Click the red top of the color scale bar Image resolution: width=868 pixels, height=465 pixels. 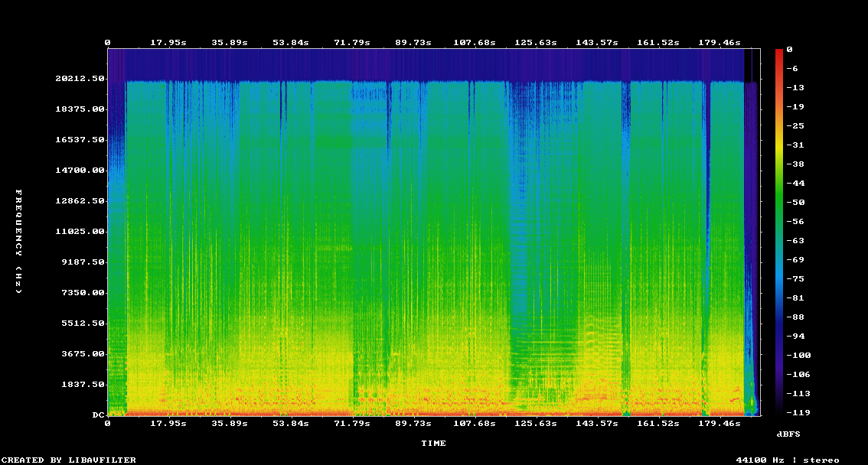[778, 52]
